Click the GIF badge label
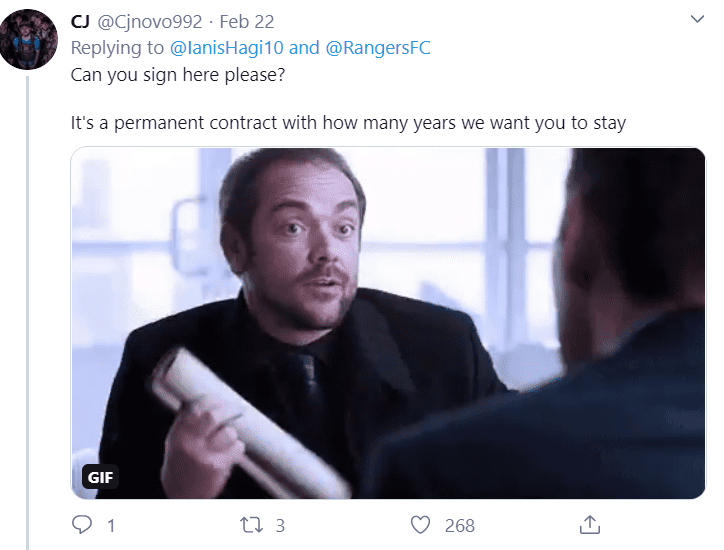This screenshot has width=724, height=550. [x=100, y=477]
